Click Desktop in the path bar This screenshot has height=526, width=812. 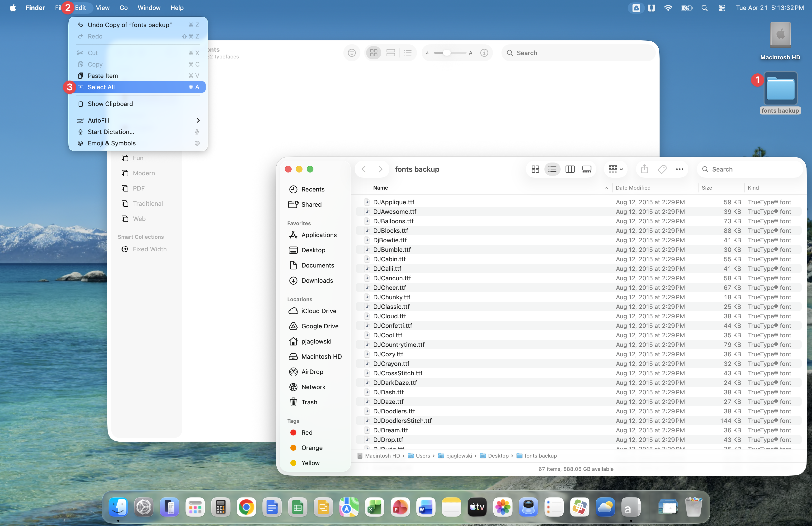498,456
